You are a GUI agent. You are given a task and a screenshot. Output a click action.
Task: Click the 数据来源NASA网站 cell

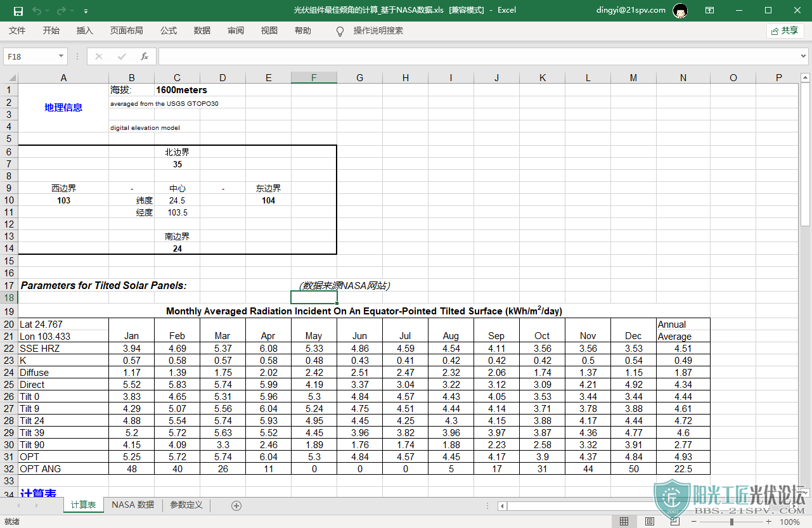click(344, 286)
